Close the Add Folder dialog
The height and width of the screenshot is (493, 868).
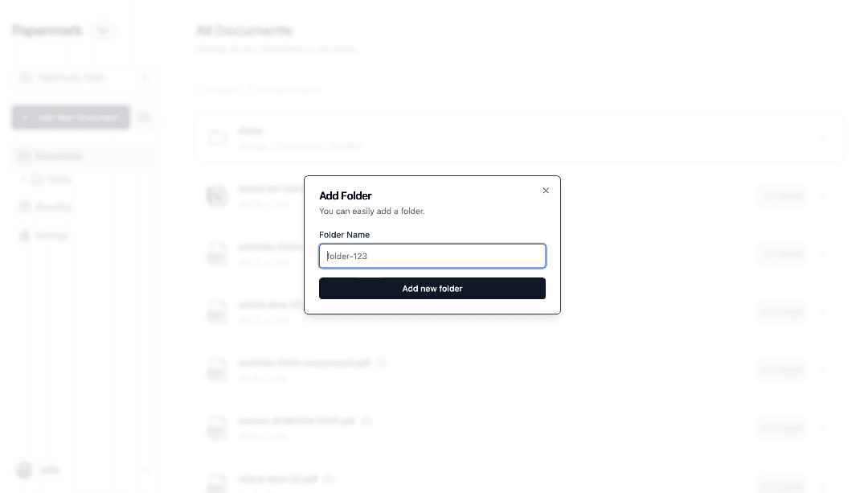point(546,191)
